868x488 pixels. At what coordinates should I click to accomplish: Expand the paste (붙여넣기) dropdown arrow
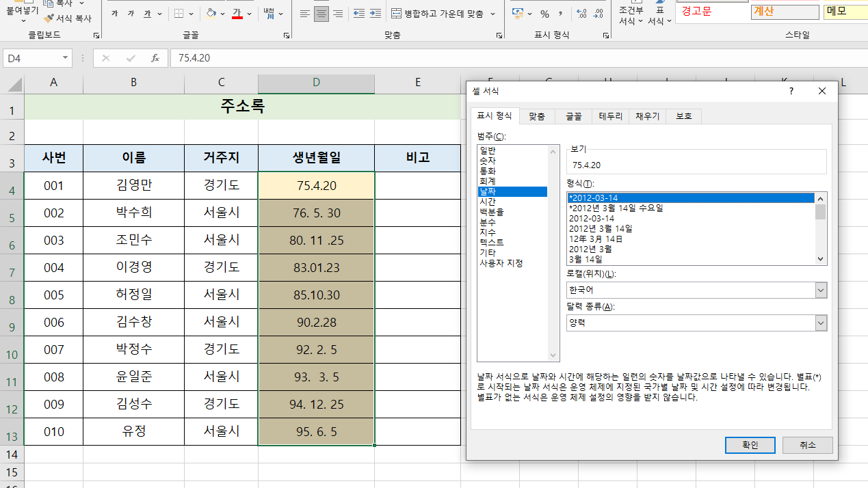point(23,21)
